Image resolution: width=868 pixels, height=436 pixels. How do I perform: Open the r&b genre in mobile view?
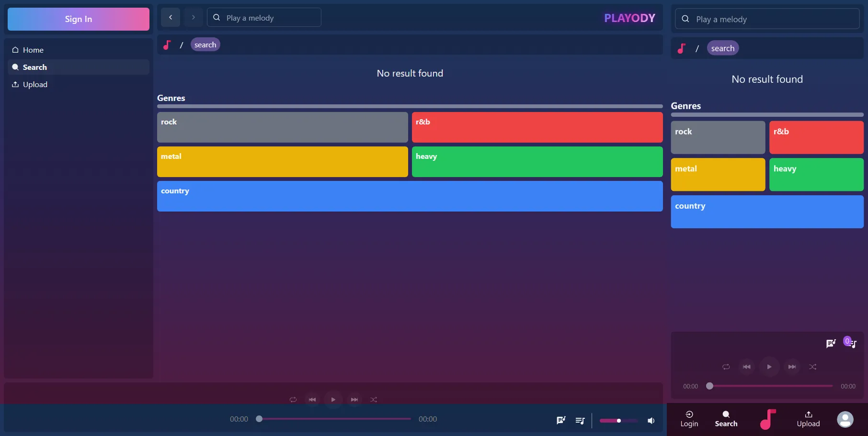[x=816, y=137]
